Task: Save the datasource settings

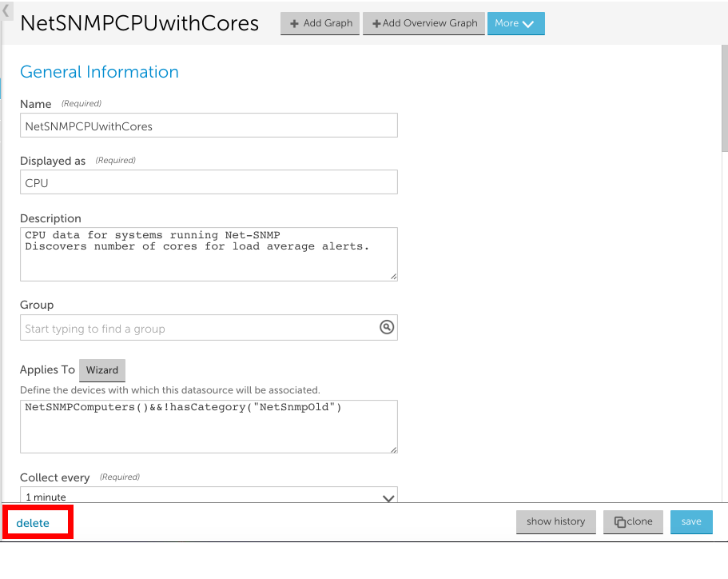Action: (x=691, y=522)
